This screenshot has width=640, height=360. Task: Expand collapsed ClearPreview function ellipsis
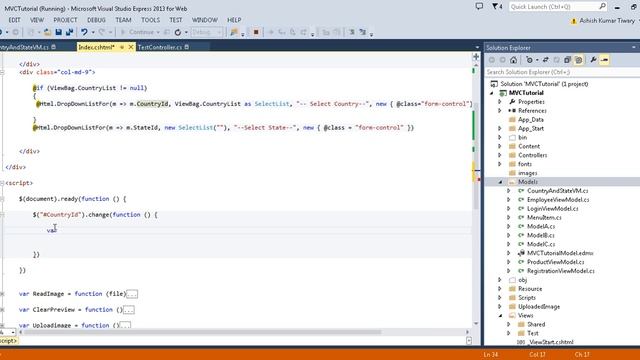(x=129, y=310)
